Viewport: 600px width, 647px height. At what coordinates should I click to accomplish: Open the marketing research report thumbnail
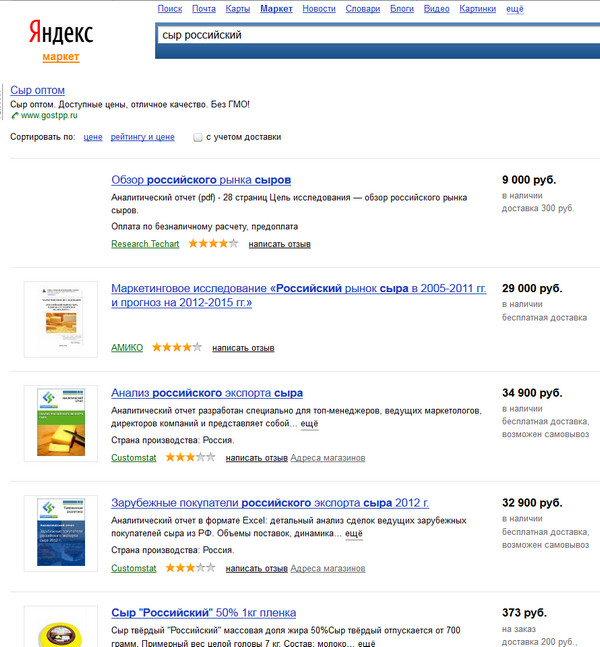[60, 320]
